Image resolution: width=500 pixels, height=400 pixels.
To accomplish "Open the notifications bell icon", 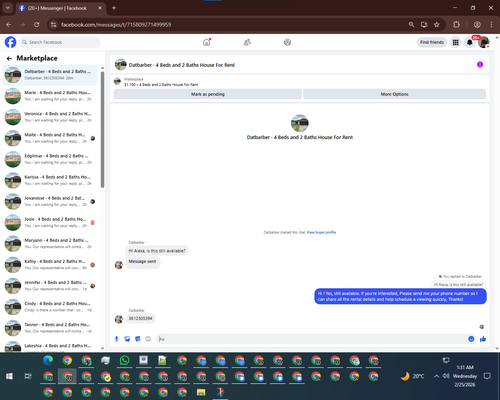I will coord(469,42).
